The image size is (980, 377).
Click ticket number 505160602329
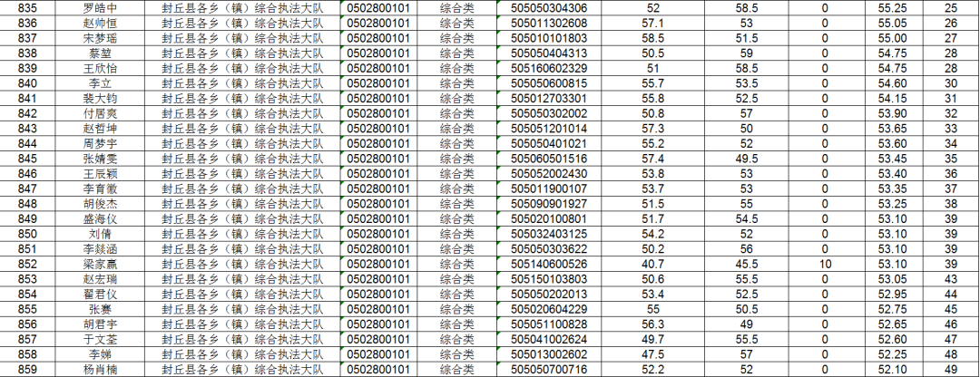point(549,68)
